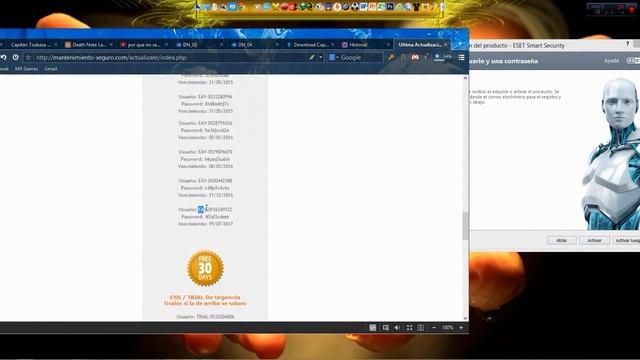Click 'Vencimiento: 11/12/2016' text
Image resolution: width=640 pixels, height=360 pixels.
tap(205, 195)
